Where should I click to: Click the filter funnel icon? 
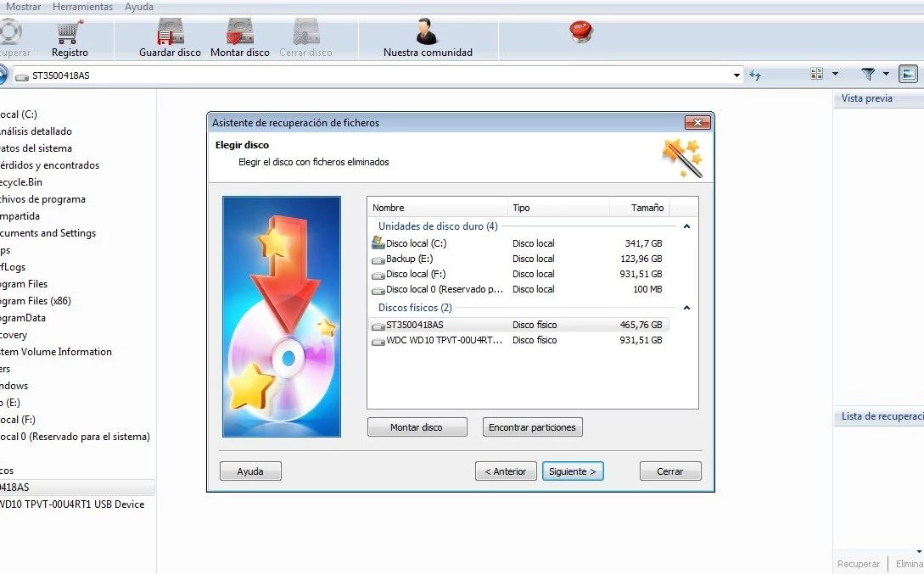click(x=868, y=75)
